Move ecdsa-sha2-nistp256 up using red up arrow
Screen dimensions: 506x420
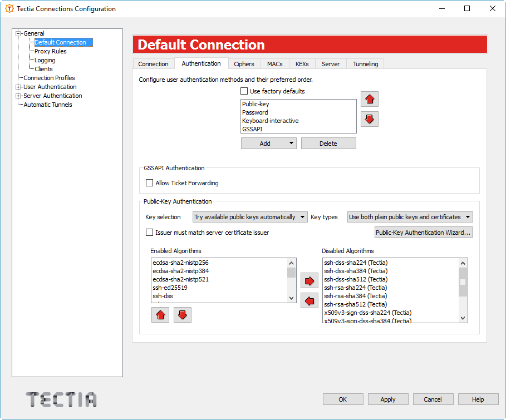point(160,314)
